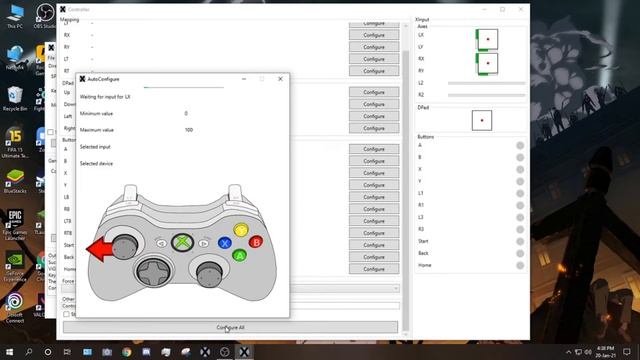This screenshot has height=360, width=640.
Task: Click Configure for DPad Left
Action: [374, 116]
